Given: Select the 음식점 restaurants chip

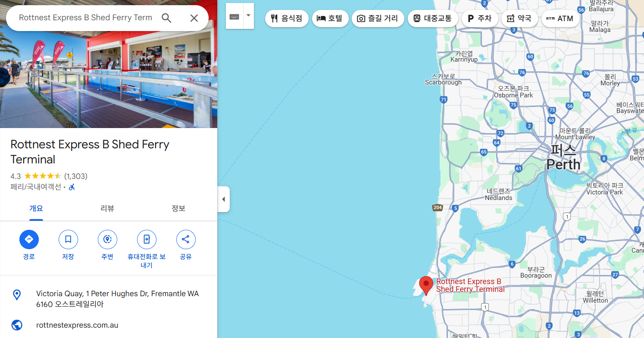Looking at the screenshot, I should point(287,19).
